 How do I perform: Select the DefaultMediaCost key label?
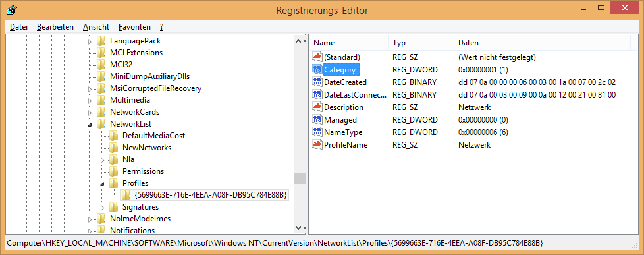coord(153,135)
